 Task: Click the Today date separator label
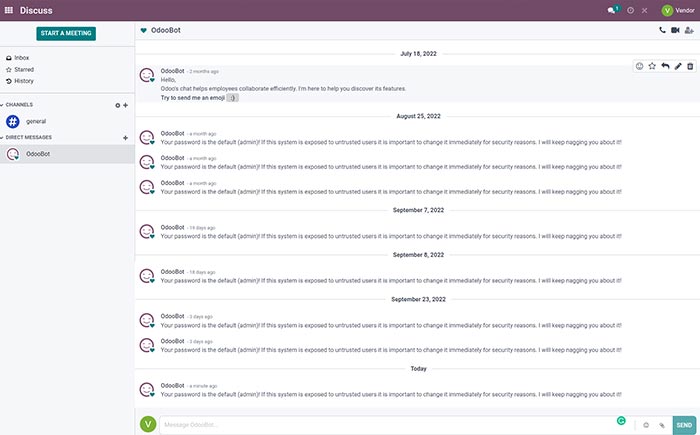point(418,368)
